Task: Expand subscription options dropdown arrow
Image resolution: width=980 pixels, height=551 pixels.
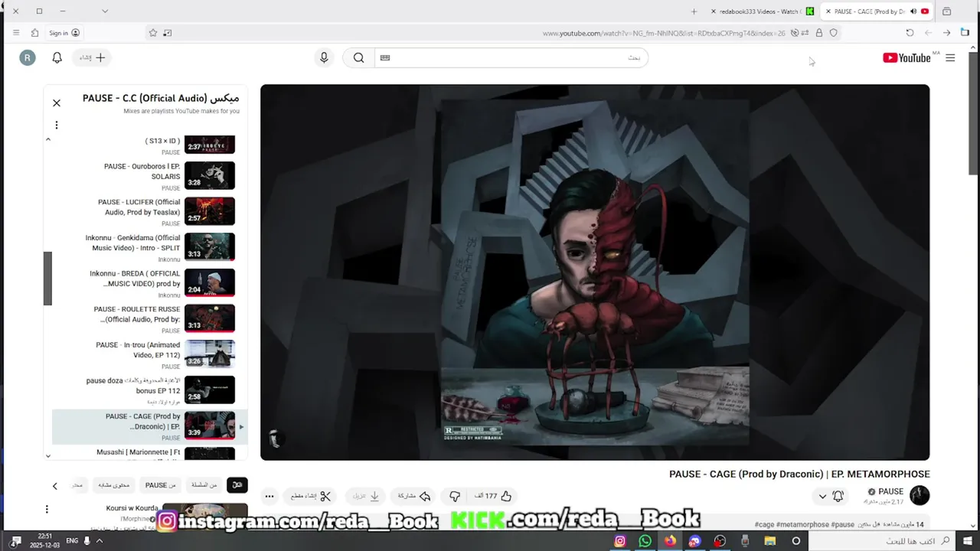Action: tap(822, 496)
